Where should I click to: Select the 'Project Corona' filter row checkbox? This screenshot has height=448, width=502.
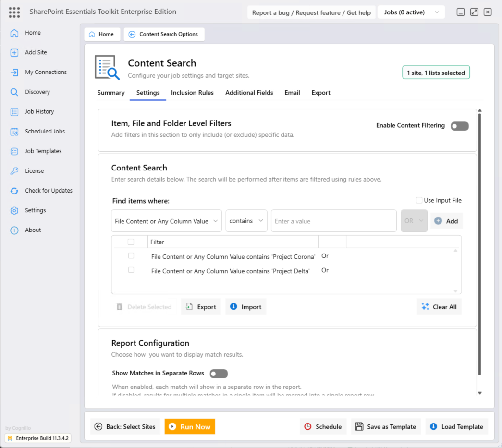pos(131,255)
